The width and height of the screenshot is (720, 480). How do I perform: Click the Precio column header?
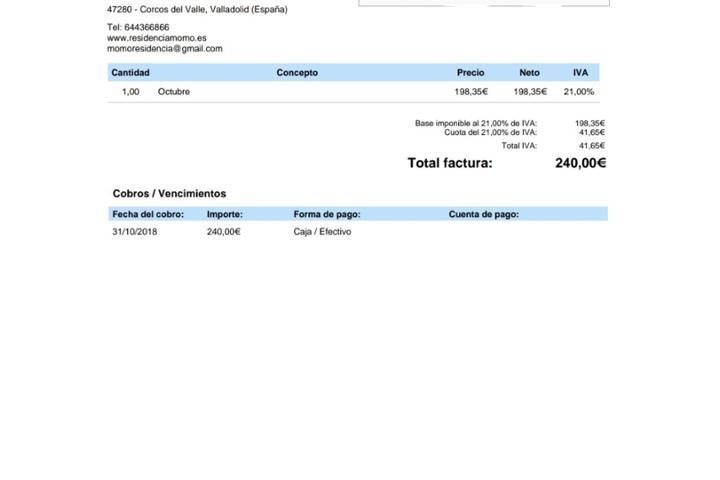(x=470, y=73)
